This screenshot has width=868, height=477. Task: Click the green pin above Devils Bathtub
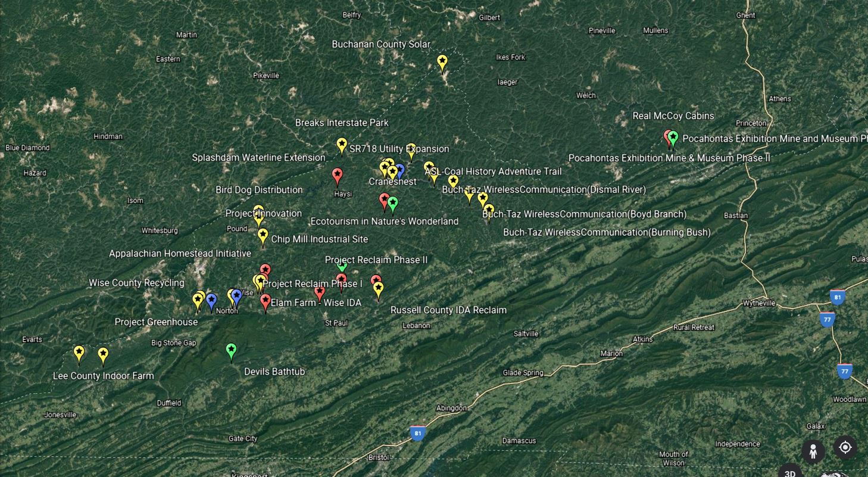pyautogui.click(x=232, y=350)
